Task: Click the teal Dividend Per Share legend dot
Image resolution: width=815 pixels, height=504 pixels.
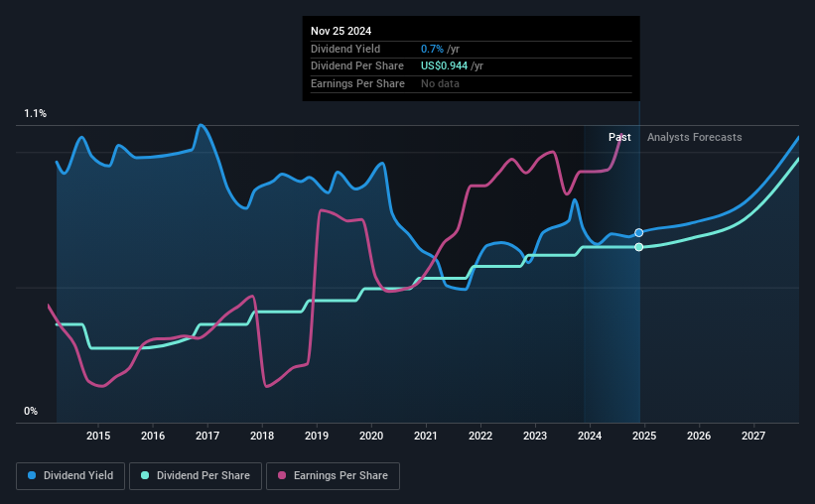Action: tap(145, 475)
